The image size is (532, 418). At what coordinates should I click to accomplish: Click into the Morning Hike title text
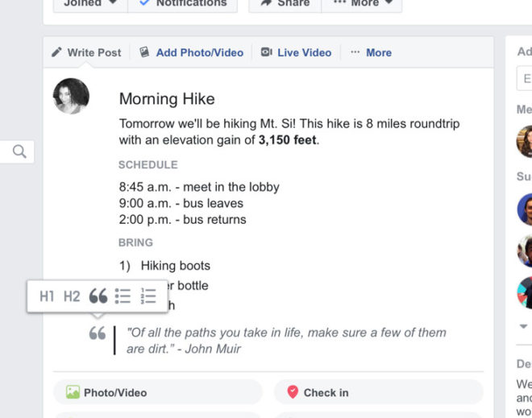167,99
